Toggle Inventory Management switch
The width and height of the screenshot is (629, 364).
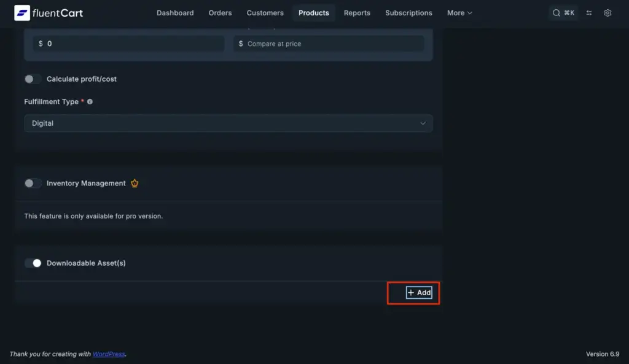tap(33, 184)
